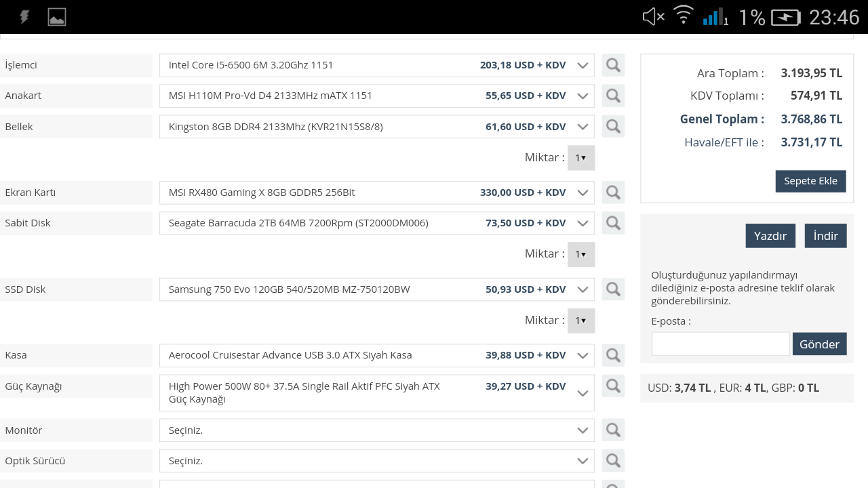Viewport: 868px width, 488px height.
Task: Click the Sepete Ekle button
Action: 810,181
